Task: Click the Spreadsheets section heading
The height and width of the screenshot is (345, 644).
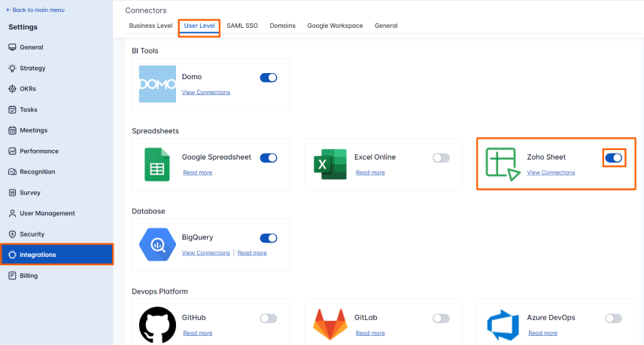Action: (155, 131)
